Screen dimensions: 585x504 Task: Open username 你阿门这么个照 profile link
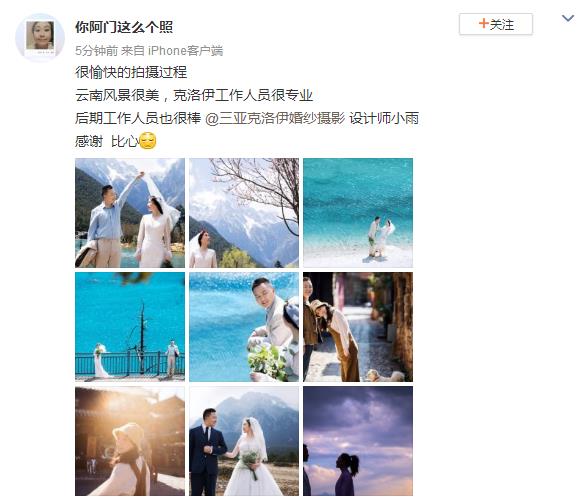click(x=124, y=27)
